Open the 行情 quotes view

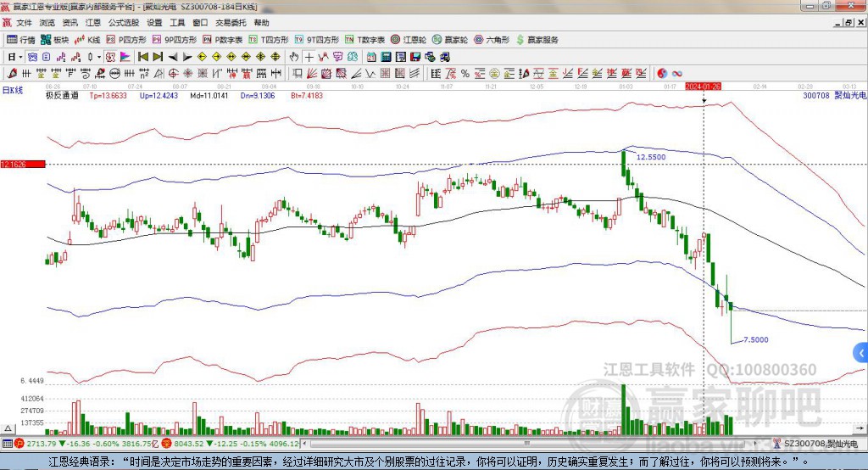pyautogui.click(x=21, y=40)
